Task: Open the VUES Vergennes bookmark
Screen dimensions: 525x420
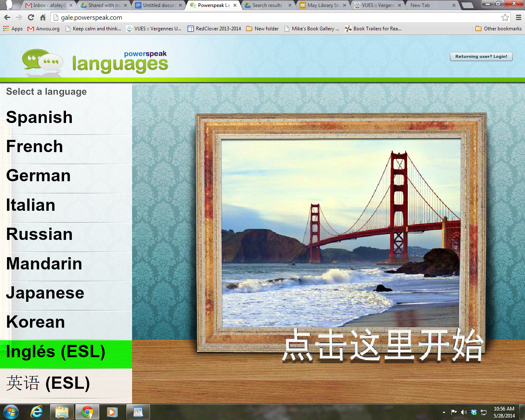Action: point(154,29)
